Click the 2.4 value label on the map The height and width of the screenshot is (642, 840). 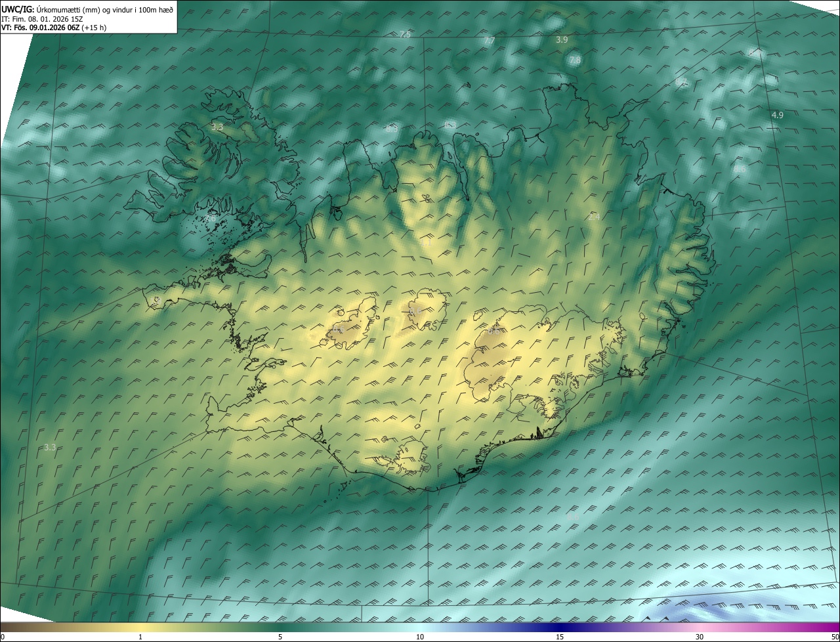[594, 217]
